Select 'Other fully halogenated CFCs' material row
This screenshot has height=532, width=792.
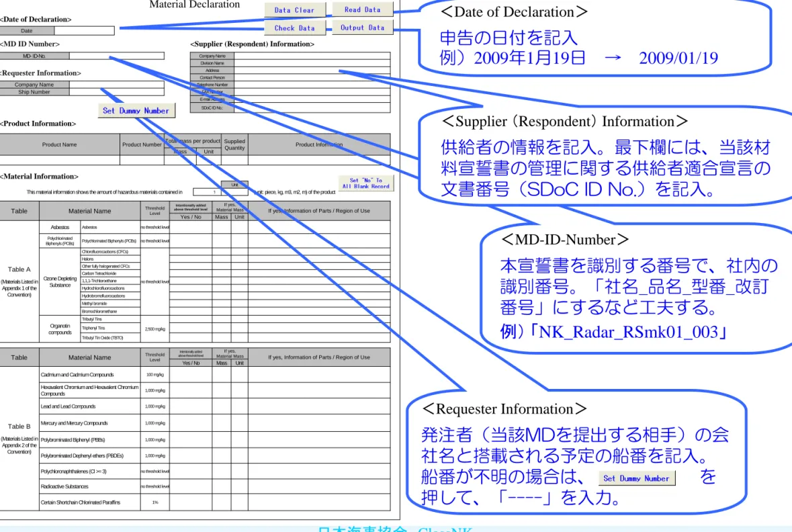pos(111,266)
